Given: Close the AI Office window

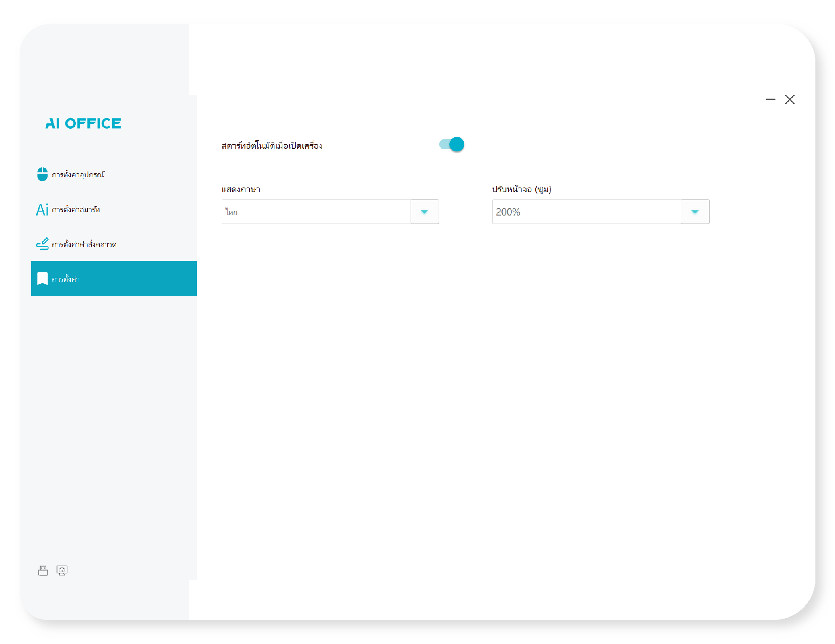Looking at the screenshot, I should coord(790,99).
